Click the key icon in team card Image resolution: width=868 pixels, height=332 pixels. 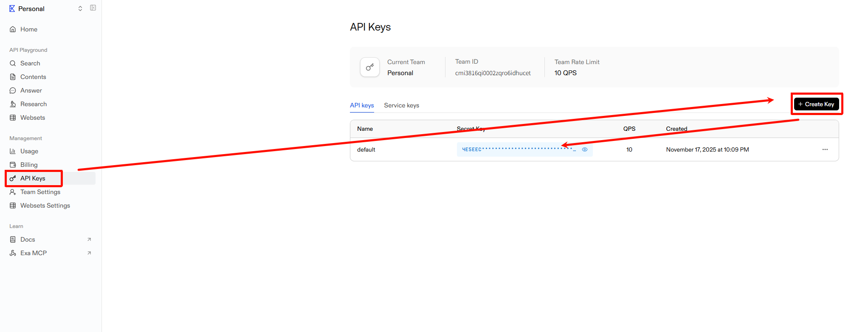[x=370, y=67]
